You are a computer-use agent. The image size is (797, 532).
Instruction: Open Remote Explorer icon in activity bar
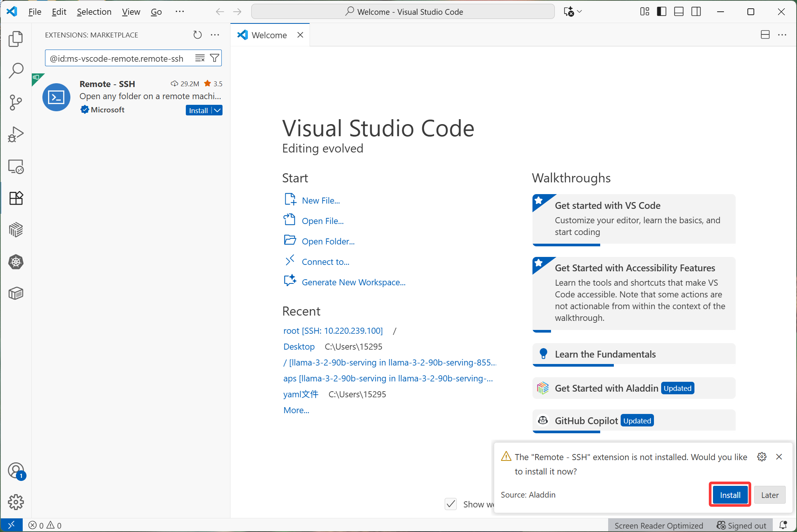pyautogui.click(x=16, y=166)
